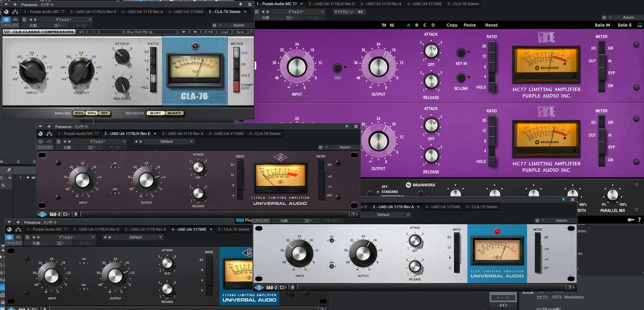Pin the CLA-76 plugin window
The height and width of the screenshot is (310, 644).
pyautogui.click(x=240, y=4)
